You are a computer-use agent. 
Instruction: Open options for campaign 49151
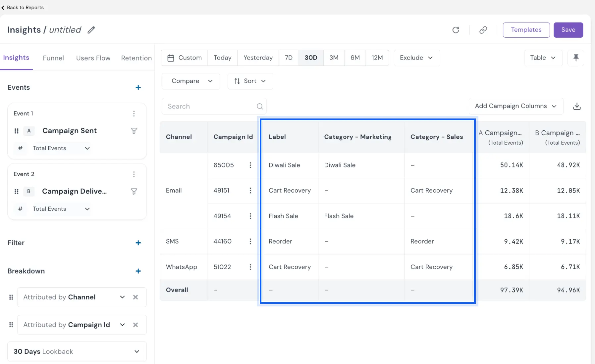click(250, 191)
